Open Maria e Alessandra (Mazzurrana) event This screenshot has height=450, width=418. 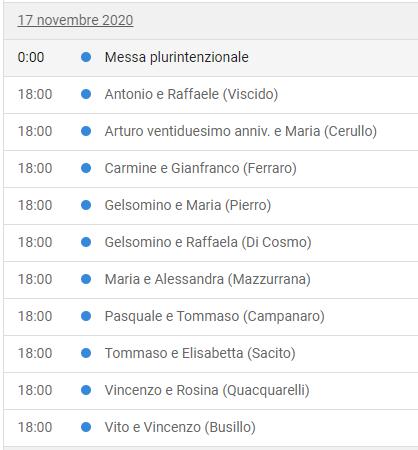pyautogui.click(x=208, y=279)
